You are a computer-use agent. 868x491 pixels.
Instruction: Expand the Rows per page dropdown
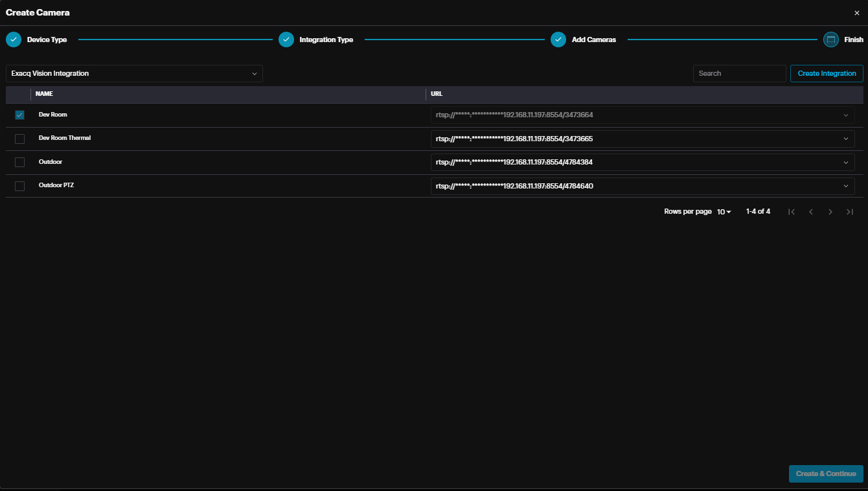[x=724, y=212]
